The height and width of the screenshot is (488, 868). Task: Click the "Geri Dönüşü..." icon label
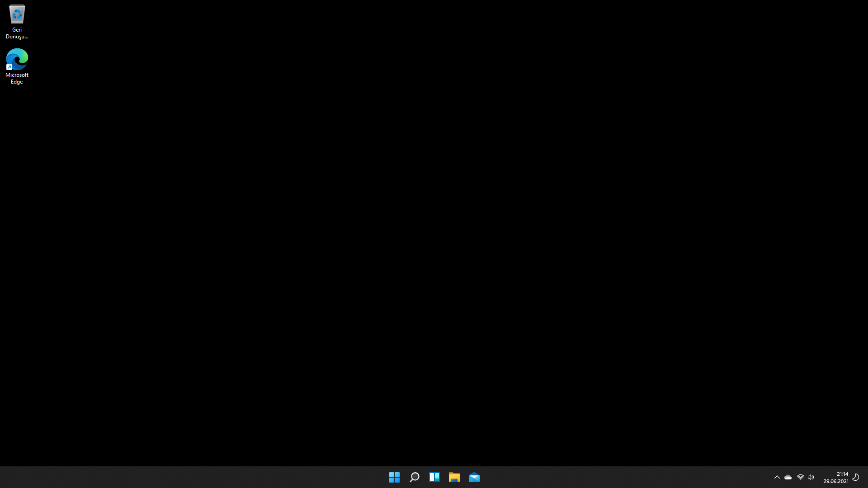click(17, 33)
